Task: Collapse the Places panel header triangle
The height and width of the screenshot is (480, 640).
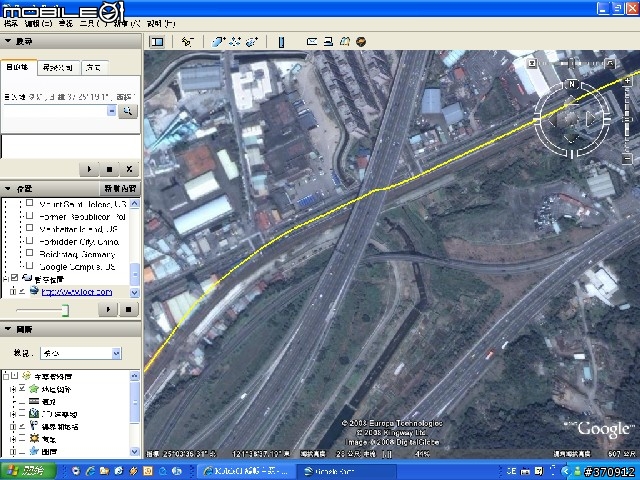Action: [8, 189]
